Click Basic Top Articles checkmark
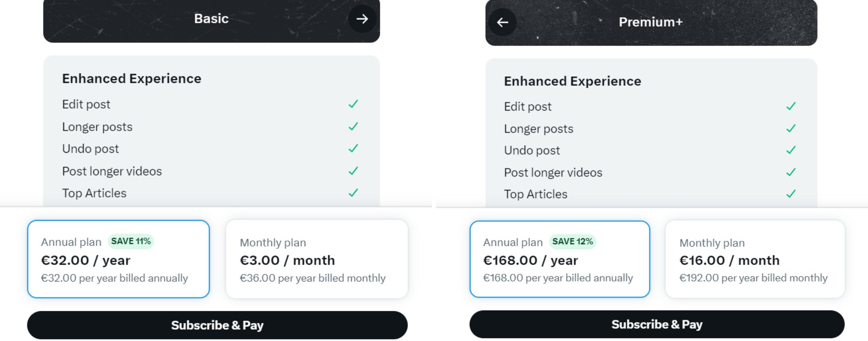 tap(353, 193)
